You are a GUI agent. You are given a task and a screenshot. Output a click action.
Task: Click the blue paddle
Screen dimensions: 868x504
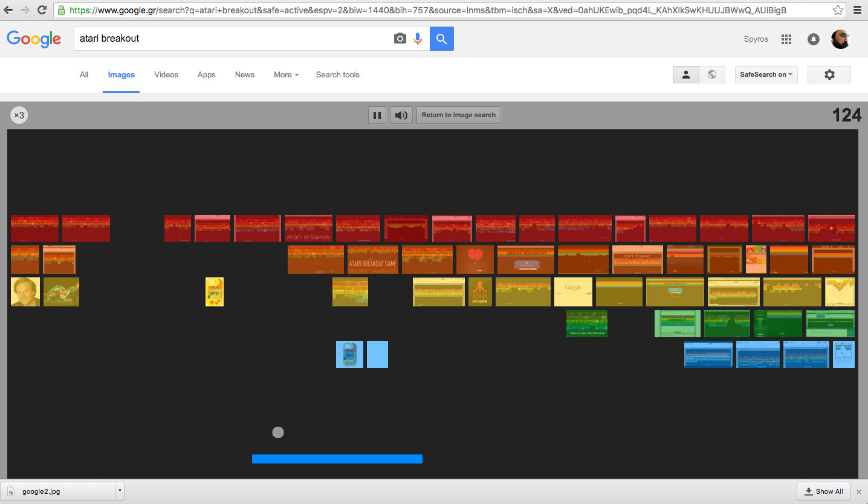coord(337,459)
